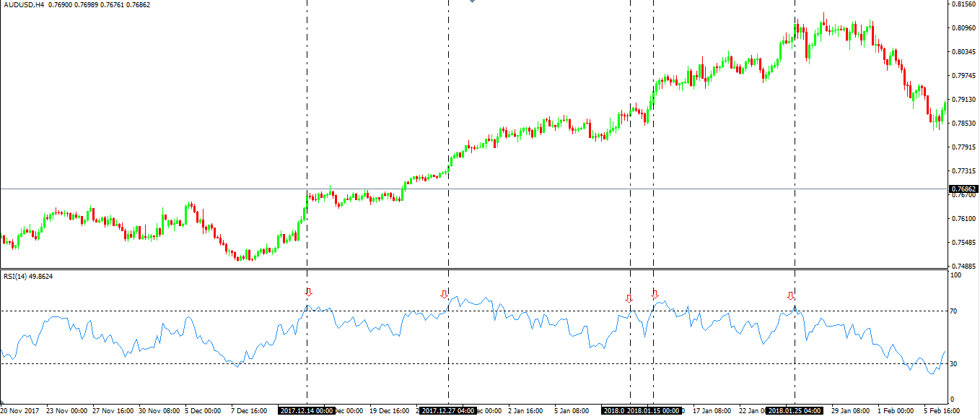Click the AUDUSD,H4 chart title text

(24, 5)
